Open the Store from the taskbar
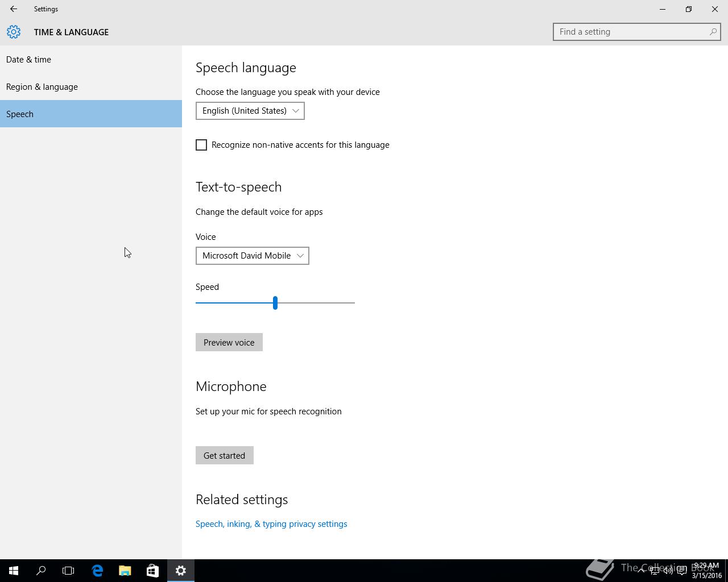Viewport: 728px width, 582px height. 152,571
